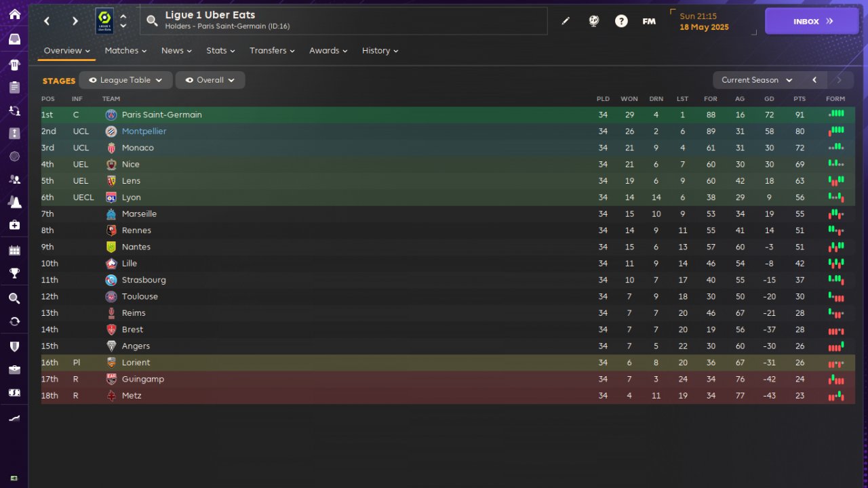
Task: Click the FM menu icon
Action: 649,21
